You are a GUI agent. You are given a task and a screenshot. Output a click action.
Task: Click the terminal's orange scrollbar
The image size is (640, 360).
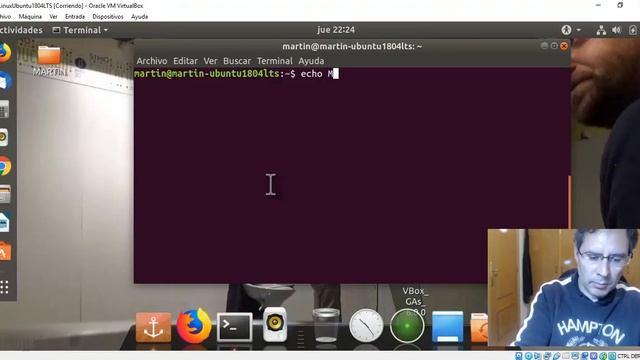click(569, 201)
